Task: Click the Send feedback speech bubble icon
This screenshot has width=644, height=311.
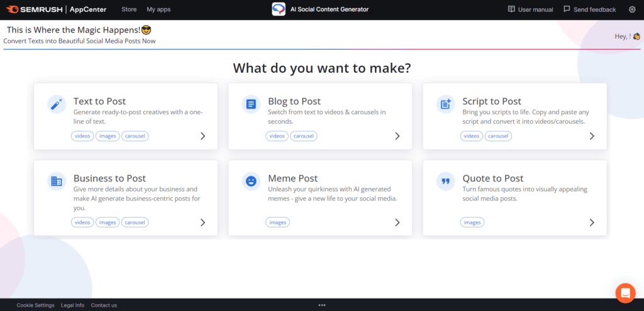Action: click(567, 9)
